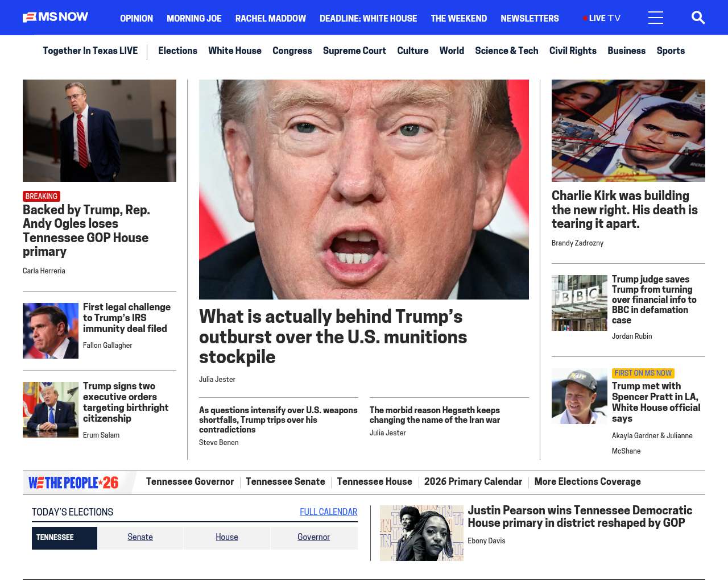Screen dimensions: 728x582
Task: Go to Elections topic
Action: (x=177, y=51)
